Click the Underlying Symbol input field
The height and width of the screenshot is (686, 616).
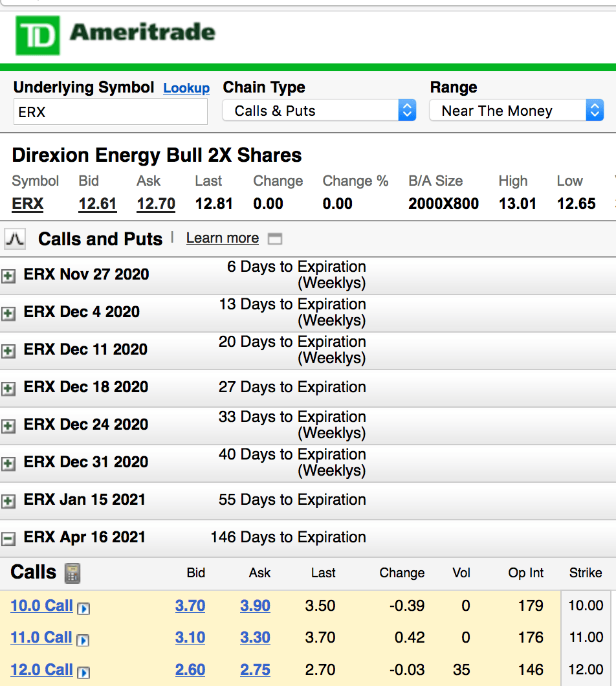coord(110,112)
